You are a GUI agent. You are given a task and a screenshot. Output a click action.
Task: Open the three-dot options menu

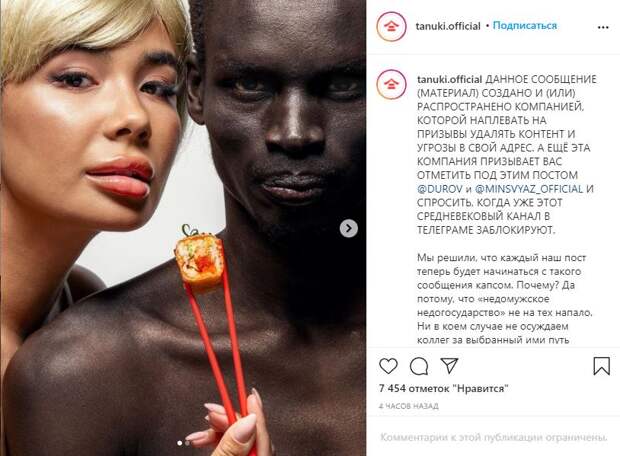[x=603, y=27]
